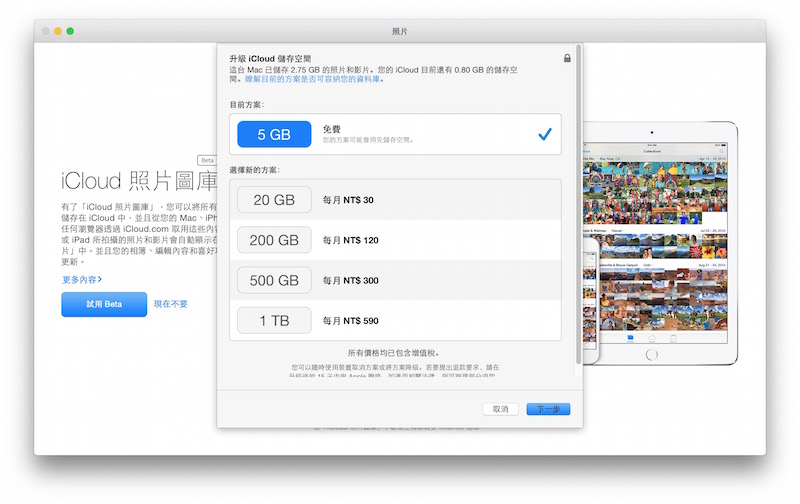Viewport: 800px width, 504px height.
Task: Click the 現在不要 link
Action: coord(171,304)
